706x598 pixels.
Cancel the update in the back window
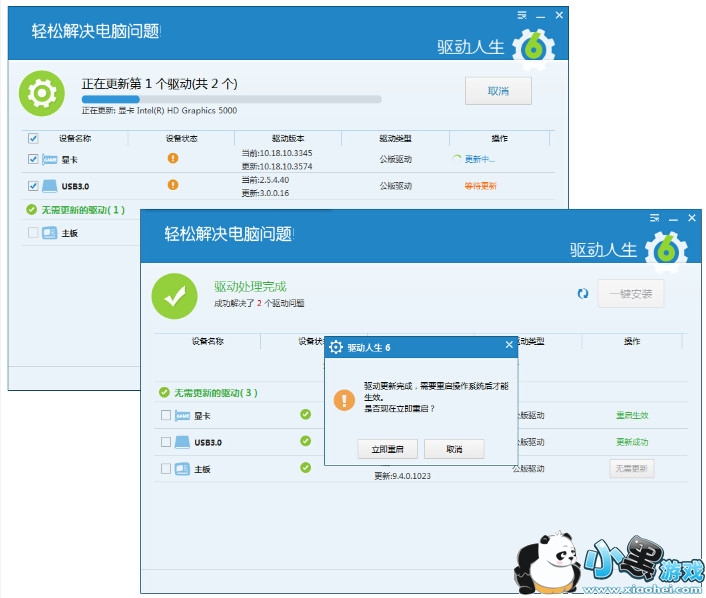click(498, 91)
